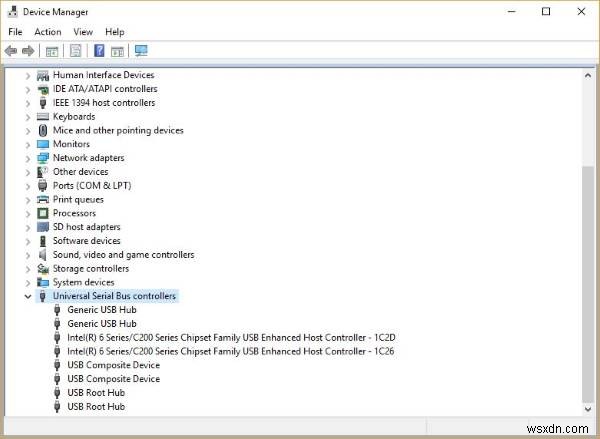600x439 pixels.
Task: Click the scrollbar up arrow
Action: click(588, 76)
